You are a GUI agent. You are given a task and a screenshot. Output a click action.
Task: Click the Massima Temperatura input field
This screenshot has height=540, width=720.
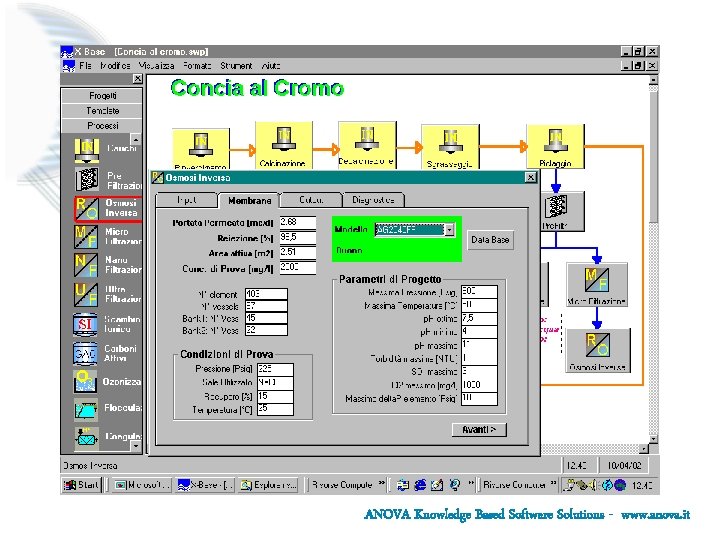pyautogui.click(x=479, y=305)
